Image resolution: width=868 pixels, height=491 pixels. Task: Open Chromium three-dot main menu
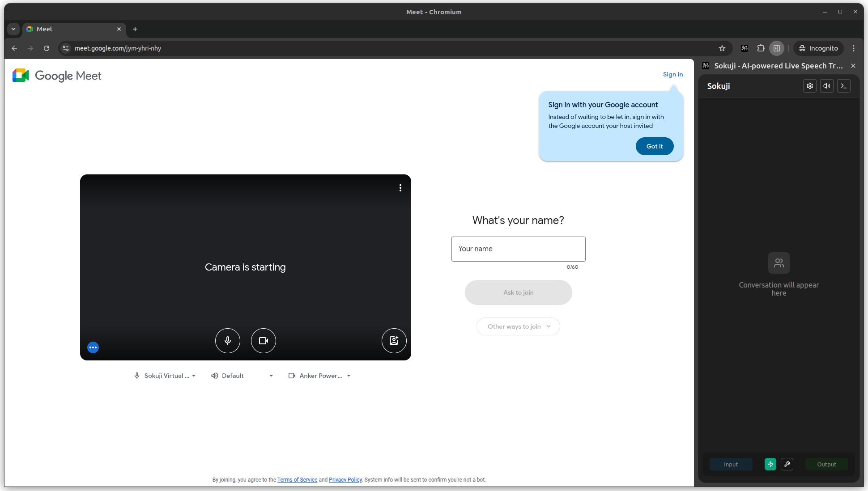pyautogui.click(x=854, y=48)
